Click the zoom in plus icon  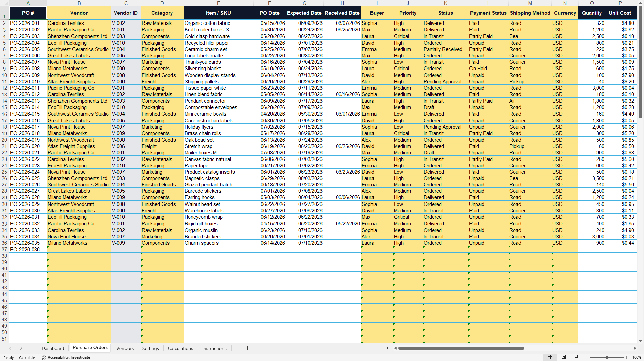pos(626,357)
